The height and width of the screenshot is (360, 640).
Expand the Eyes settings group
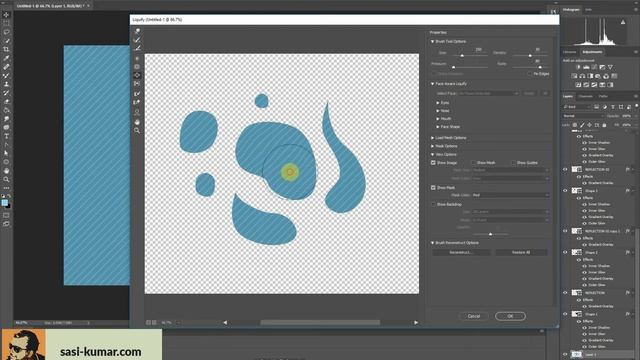pos(438,103)
